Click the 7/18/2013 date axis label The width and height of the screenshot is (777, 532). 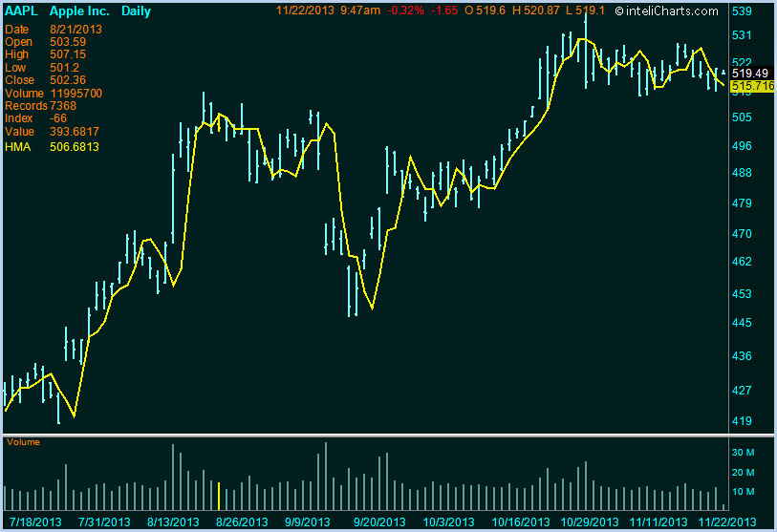pos(35,522)
